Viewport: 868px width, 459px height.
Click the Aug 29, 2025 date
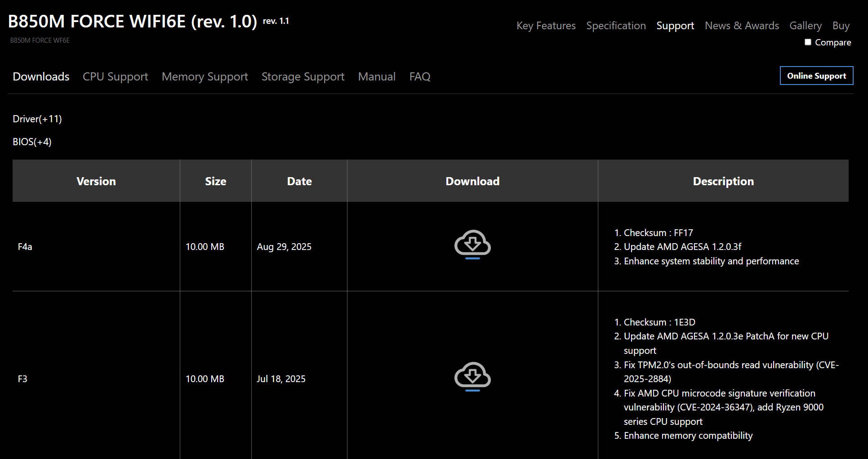tap(284, 247)
